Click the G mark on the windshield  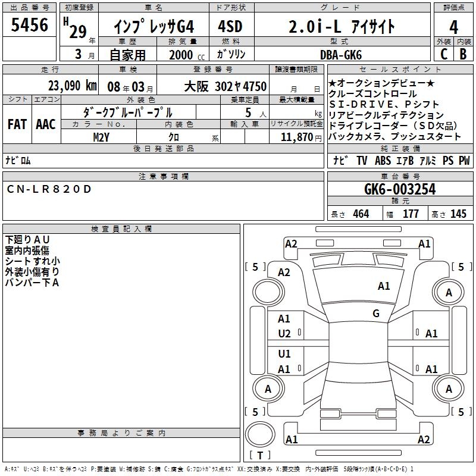pos(376,313)
